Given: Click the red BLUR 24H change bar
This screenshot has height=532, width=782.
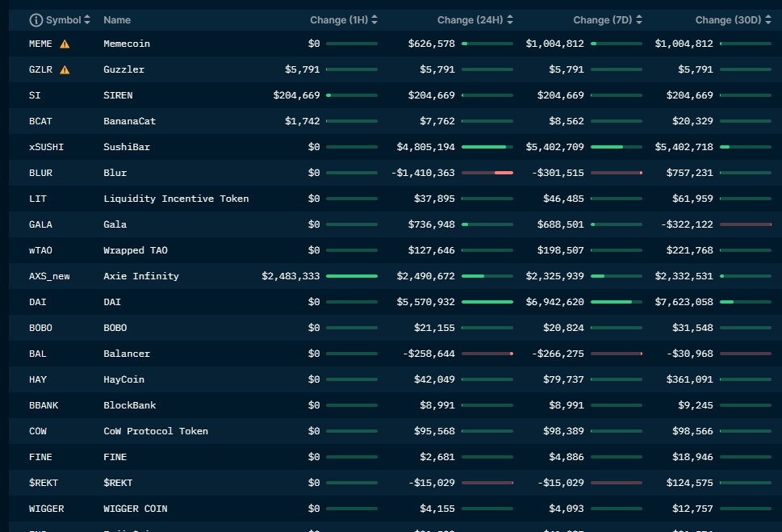Looking at the screenshot, I should coord(487,173).
